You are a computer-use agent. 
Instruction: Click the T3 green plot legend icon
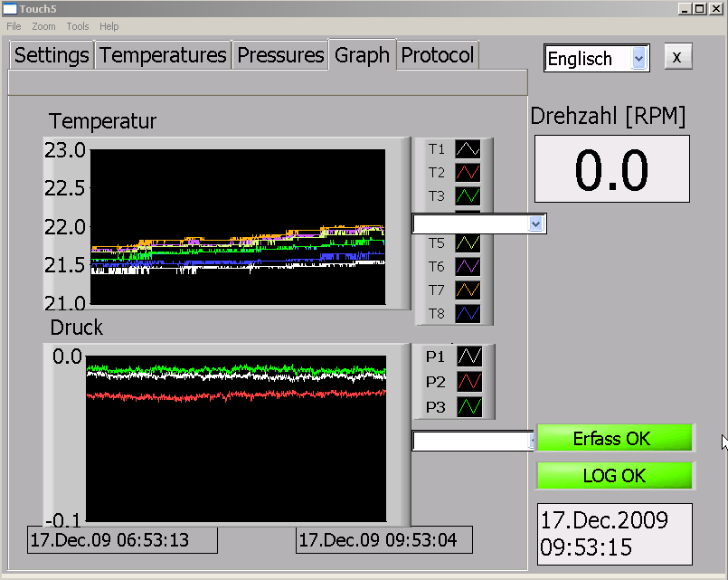tap(468, 196)
